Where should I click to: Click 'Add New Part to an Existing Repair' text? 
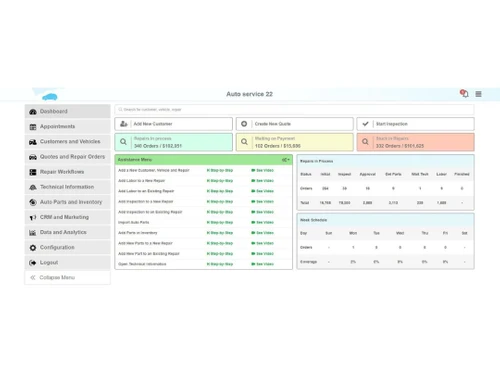pyautogui.click(x=149, y=254)
